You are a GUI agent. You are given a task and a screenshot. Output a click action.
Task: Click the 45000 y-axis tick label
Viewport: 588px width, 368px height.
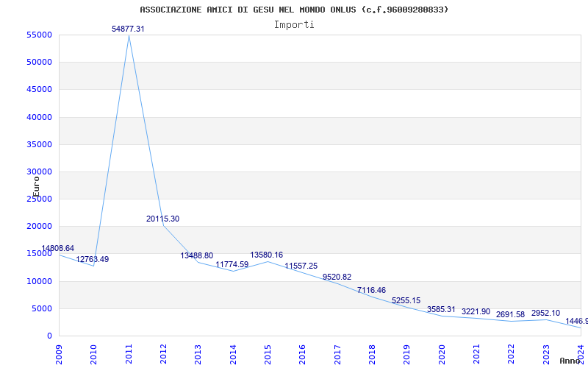[39, 89]
